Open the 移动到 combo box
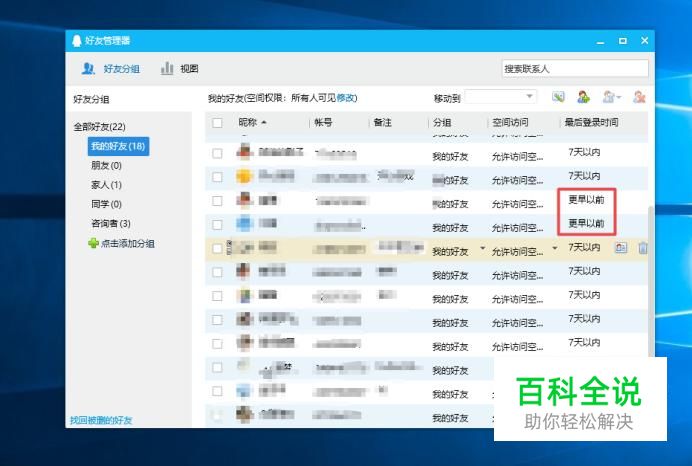Image resolution: width=692 pixels, height=466 pixels. [x=500, y=97]
